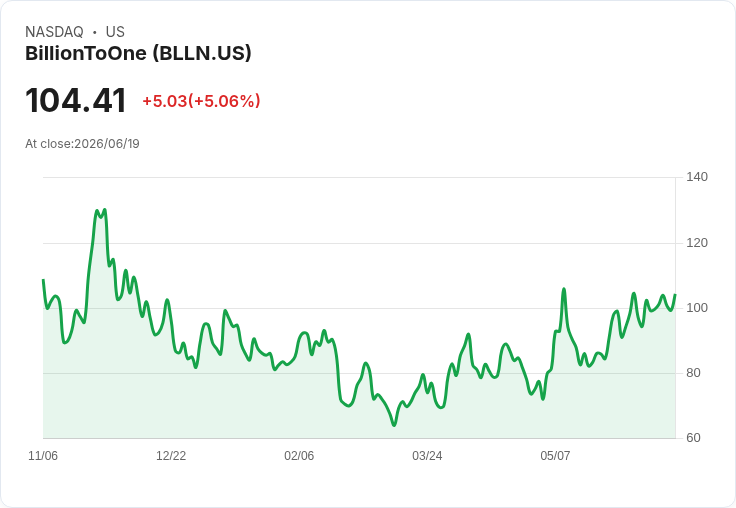Click the 140 y-axis label
The width and height of the screenshot is (736, 508).
[x=697, y=177]
